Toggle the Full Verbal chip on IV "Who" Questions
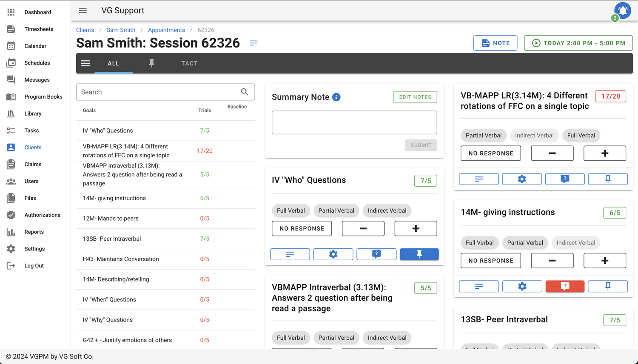This screenshot has height=364, width=638. (x=291, y=210)
